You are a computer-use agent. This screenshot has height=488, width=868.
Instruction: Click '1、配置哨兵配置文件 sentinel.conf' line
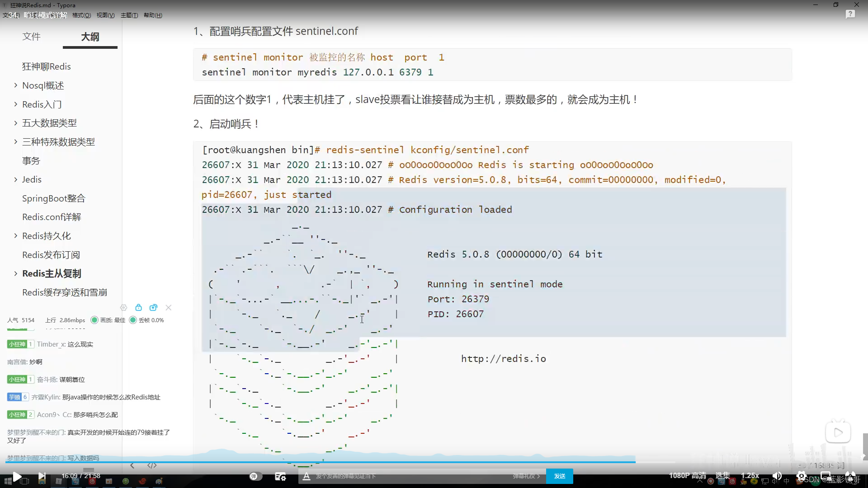(x=275, y=31)
